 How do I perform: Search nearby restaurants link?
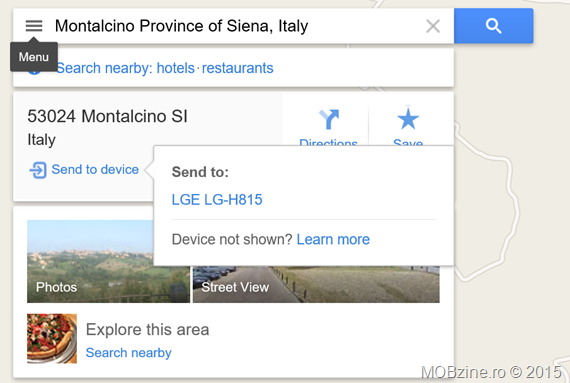tap(237, 68)
